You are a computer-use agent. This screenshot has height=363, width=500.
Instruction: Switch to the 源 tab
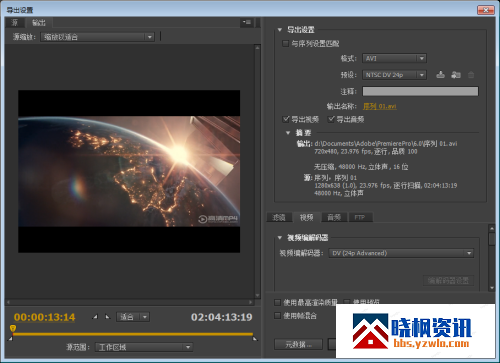click(x=15, y=23)
